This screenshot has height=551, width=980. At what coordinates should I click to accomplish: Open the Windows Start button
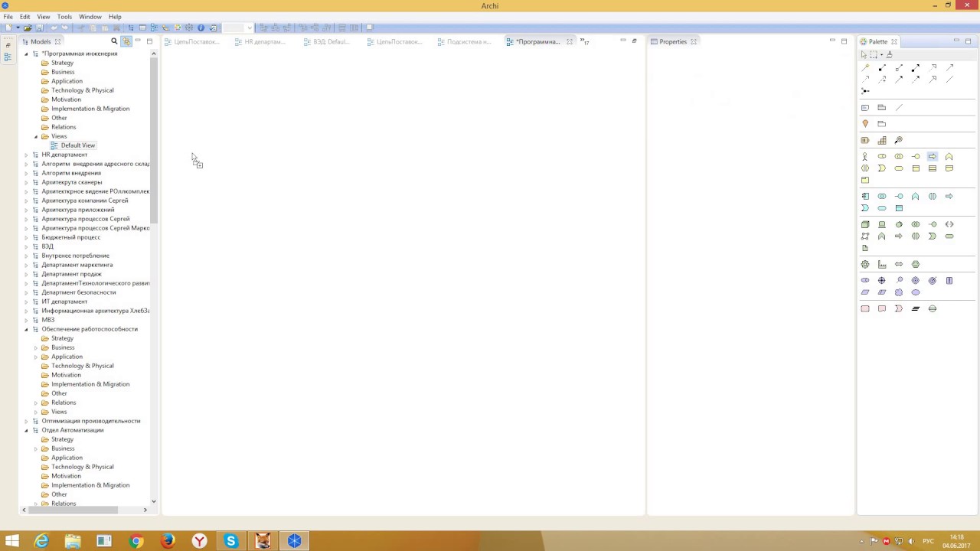coord(12,541)
